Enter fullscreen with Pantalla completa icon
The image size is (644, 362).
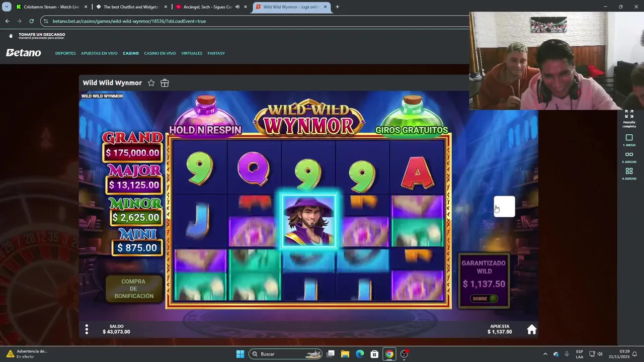point(629,114)
